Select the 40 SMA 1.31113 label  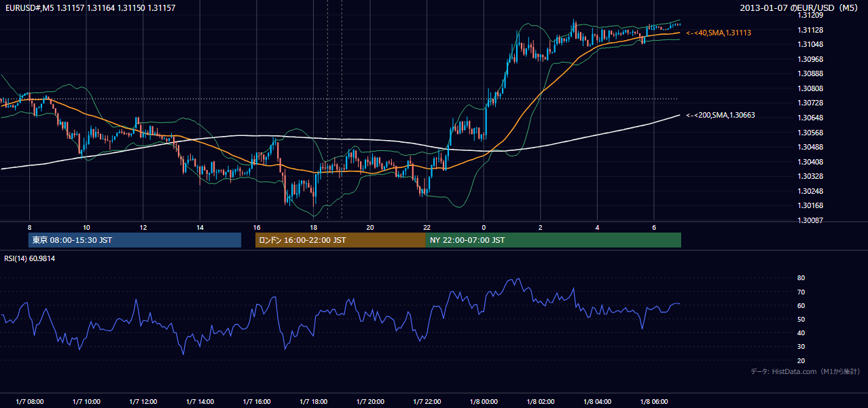719,33
